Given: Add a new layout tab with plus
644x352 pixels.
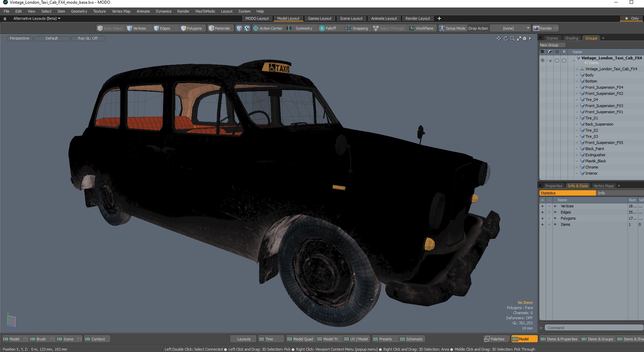Looking at the screenshot, I should [x=439, y=18].
